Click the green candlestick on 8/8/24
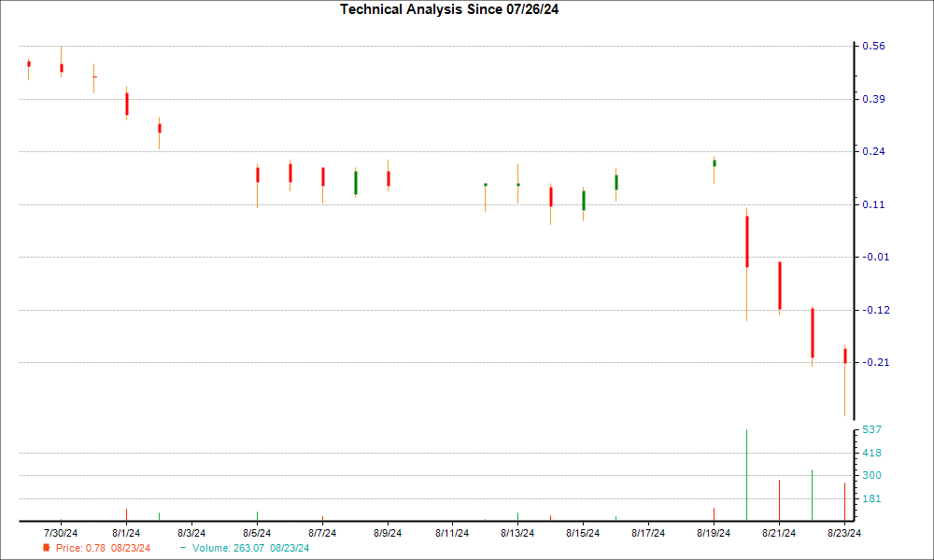Viewport: 934px width, 560px height. pos(355,182)
